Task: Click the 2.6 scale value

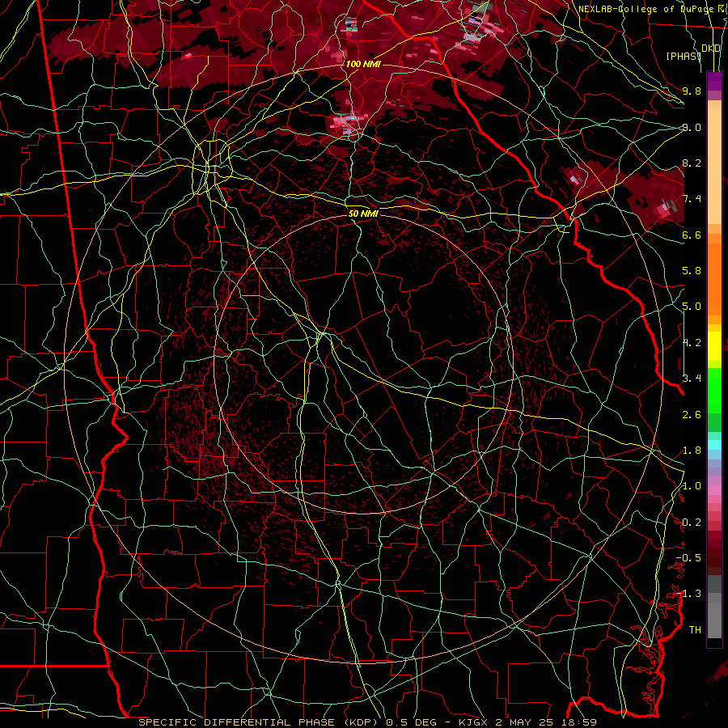Action: coord(692,415)
